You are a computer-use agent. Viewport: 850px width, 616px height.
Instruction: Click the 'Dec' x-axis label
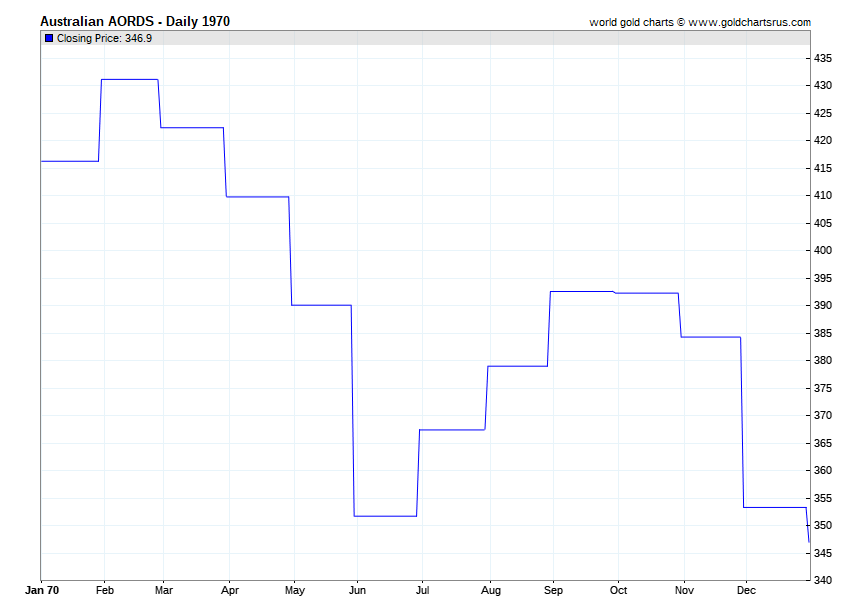746,590
